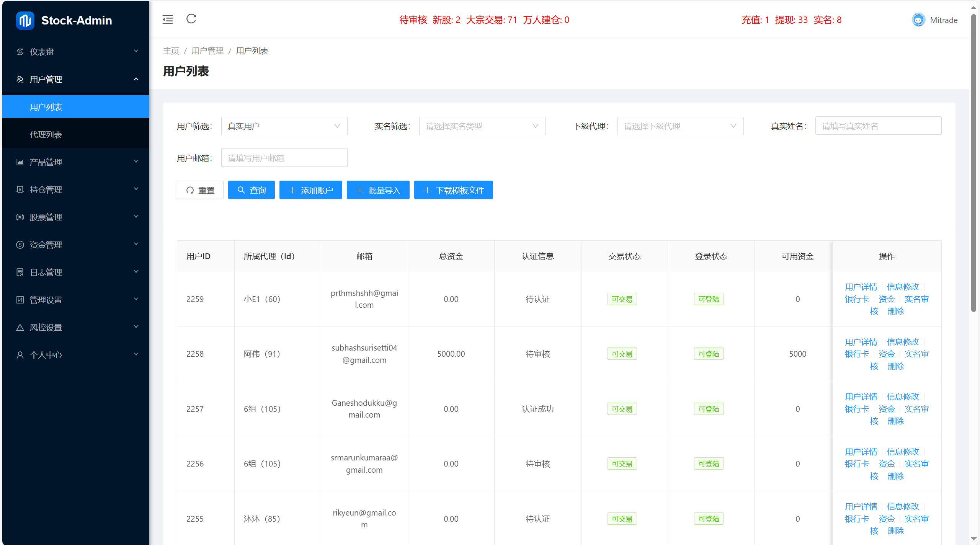Toggle 可登陆 status for user 2258
The width and height of the screenshot is (980, 545).
click(709, 354)
